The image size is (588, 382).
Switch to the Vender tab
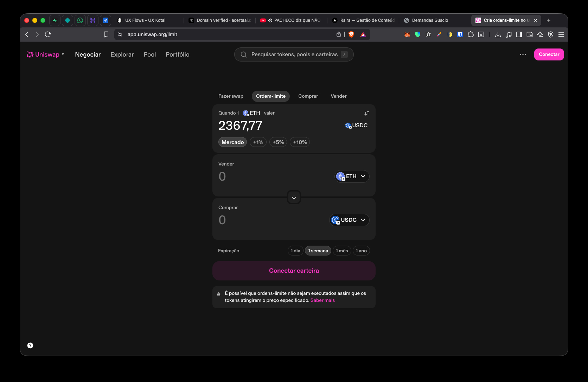point(339,96)
